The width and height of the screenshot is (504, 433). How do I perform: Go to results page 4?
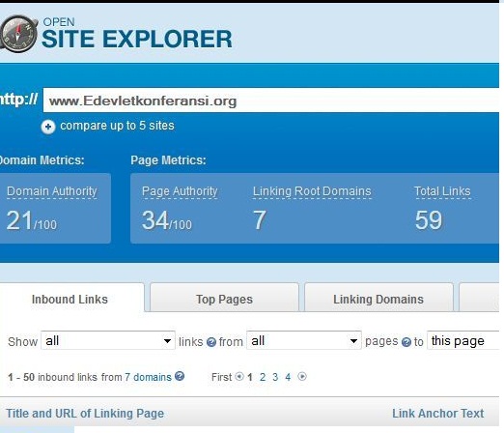[x=288, y=377]
